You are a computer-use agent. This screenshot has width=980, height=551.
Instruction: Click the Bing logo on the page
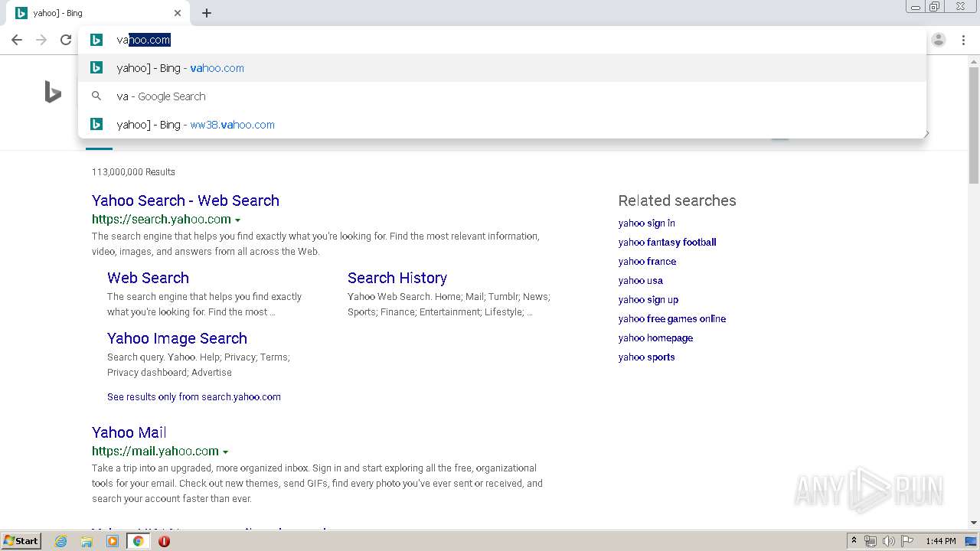coord(53,93)
